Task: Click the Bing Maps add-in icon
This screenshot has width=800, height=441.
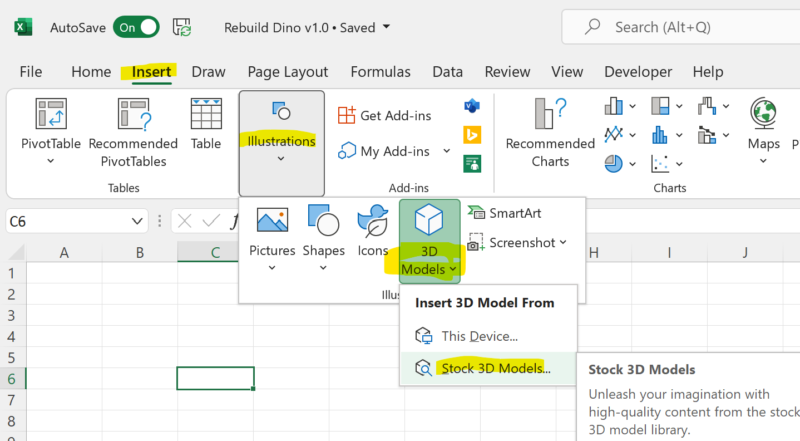Action: point(472,135)
